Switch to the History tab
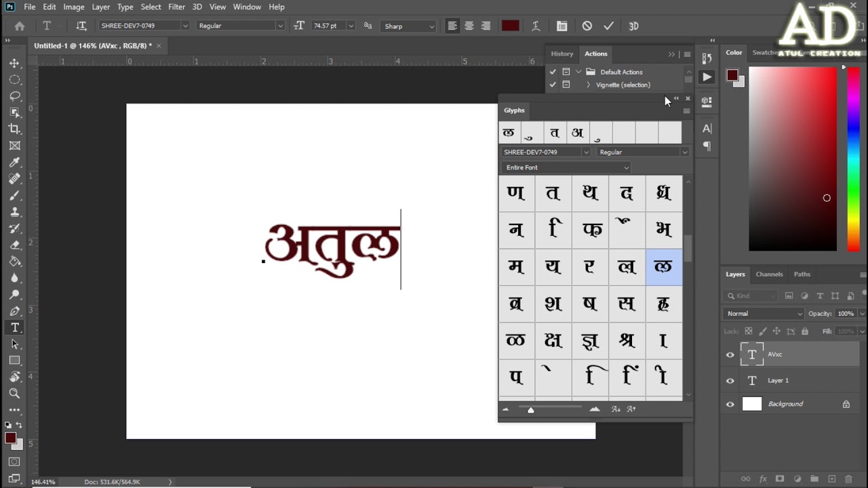The height and width of the screenshot is (488, 868). click(561, 54)
